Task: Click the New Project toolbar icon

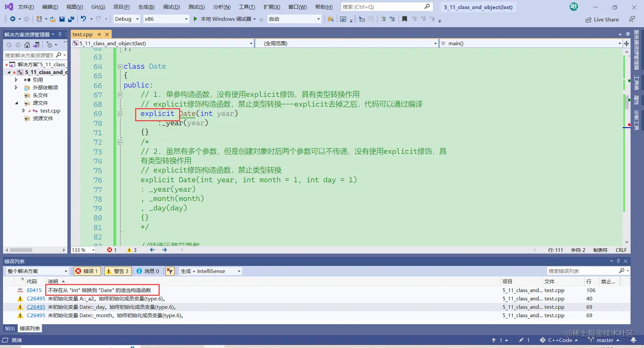Action: tap(39, 19)
